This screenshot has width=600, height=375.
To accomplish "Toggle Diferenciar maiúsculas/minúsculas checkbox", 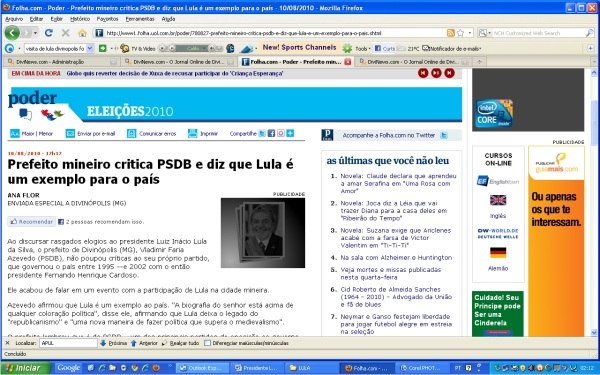I will (207, 343).
